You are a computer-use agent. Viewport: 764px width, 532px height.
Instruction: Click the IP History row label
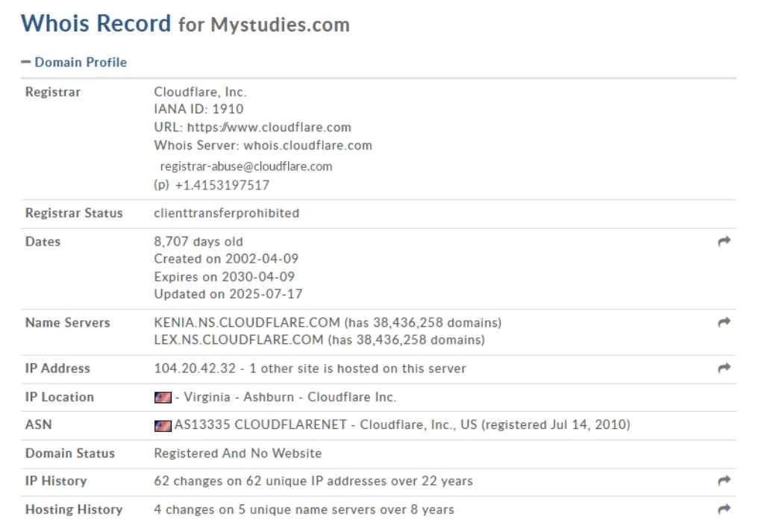click(56, 481)
